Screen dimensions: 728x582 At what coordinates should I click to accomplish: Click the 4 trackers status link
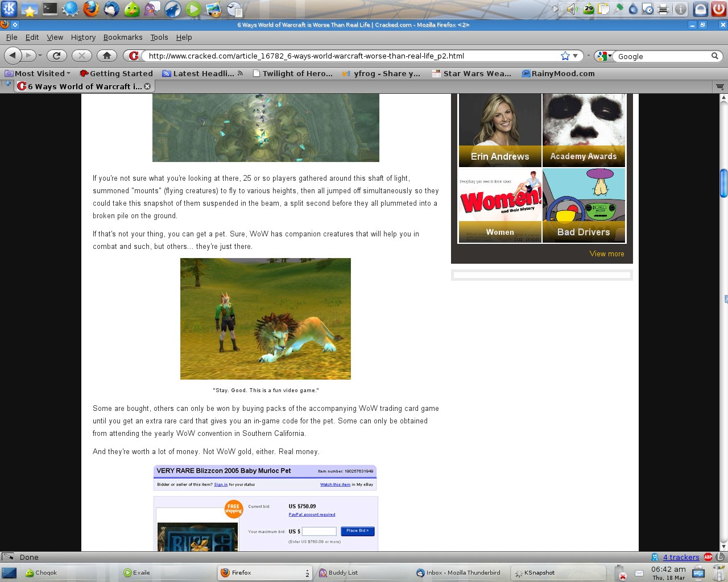pyautogui.click(x=681, y=557)
